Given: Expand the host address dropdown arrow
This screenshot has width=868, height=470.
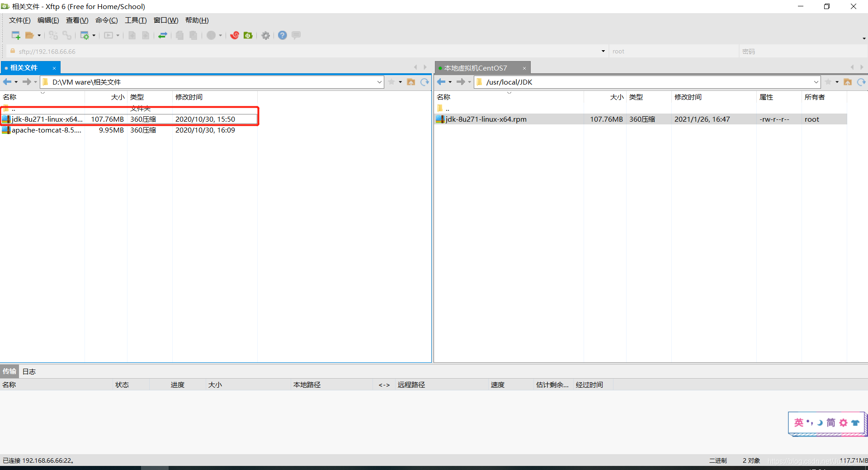Looking at the screenshot, I should coord(603,52).
